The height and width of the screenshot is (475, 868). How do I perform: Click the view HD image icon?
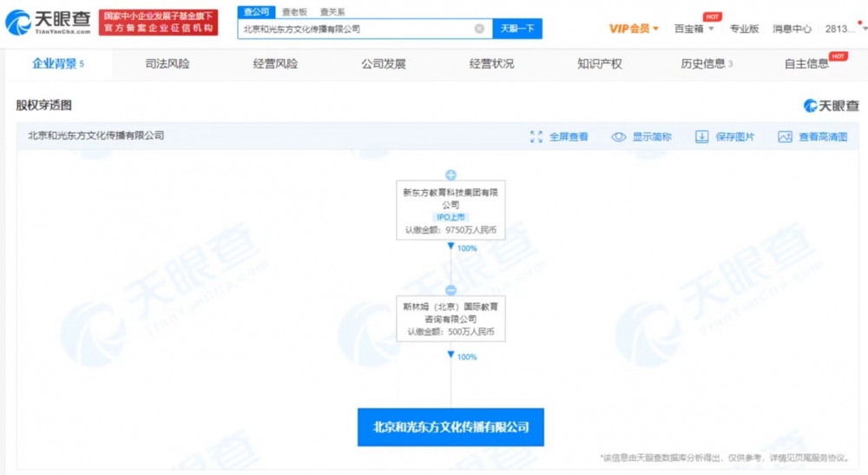click(785, 136)
